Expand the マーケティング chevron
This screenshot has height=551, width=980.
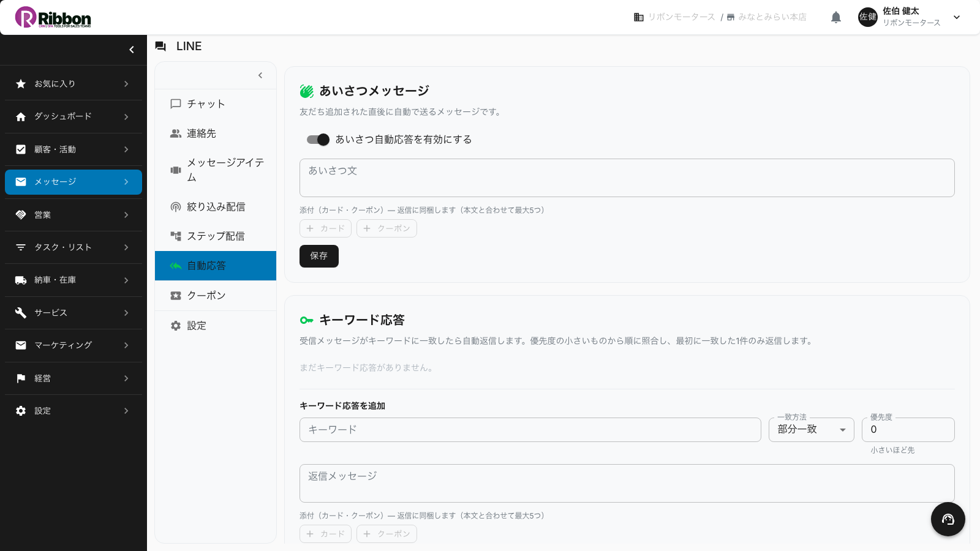[x=126, y=345]
